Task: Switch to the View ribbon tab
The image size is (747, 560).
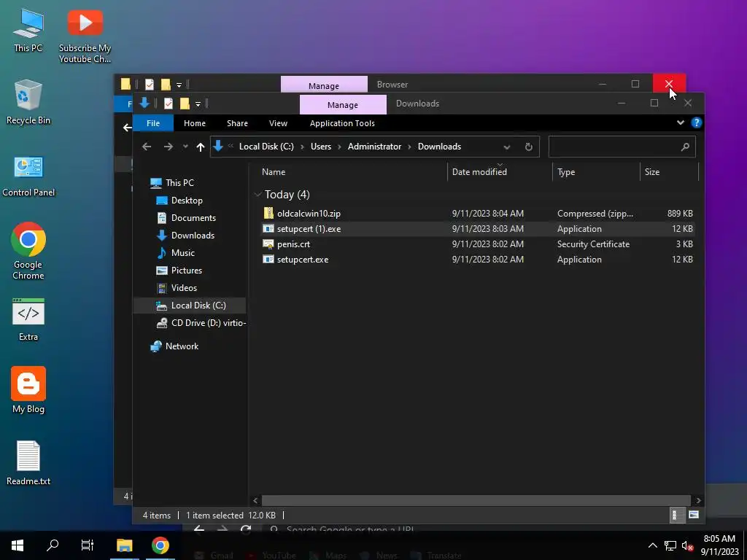Action: [x=278, y=123]
